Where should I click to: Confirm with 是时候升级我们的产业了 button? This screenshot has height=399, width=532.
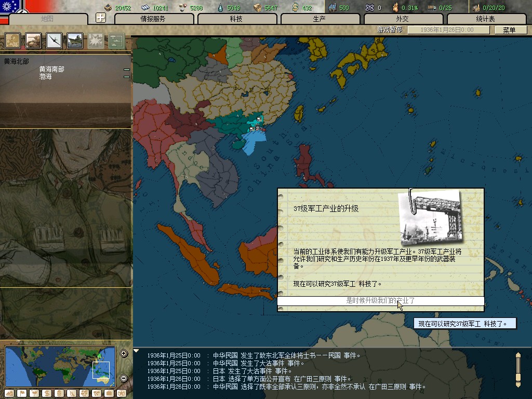[381, 301]
